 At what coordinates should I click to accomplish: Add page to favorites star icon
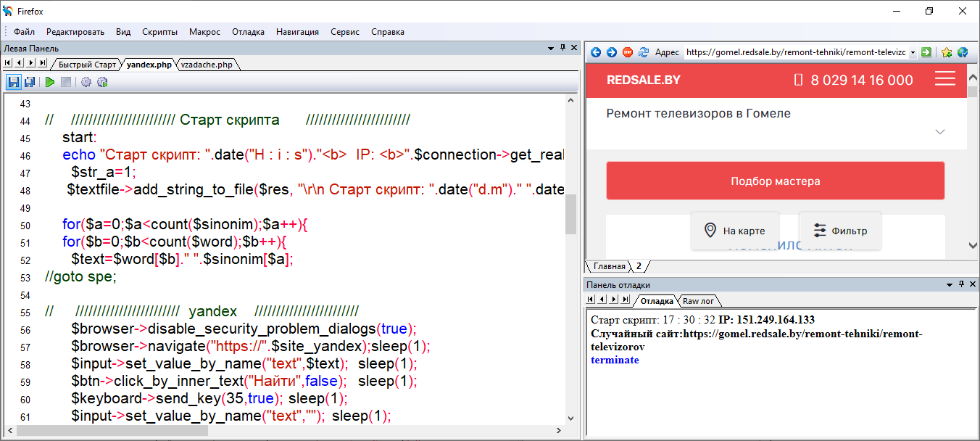tap(947, 52)
